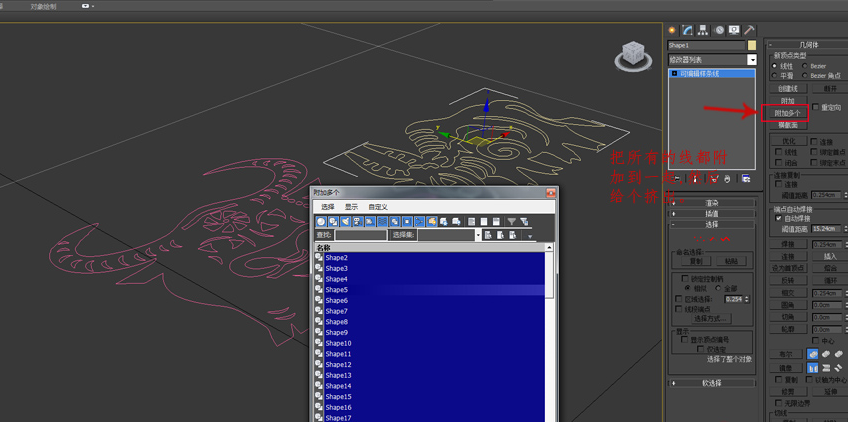Click the Select Invert icon in Attach dialog

[x=496, y=222]
